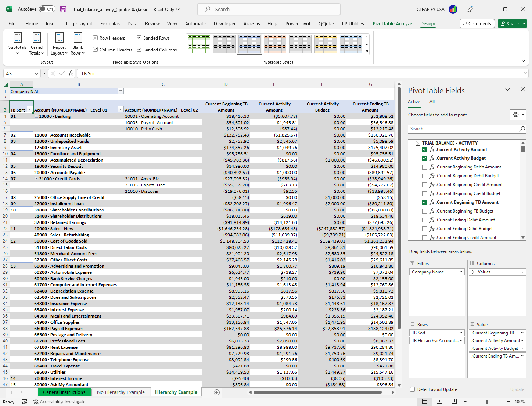
Task: Enable the Column Headers checkbox
Action: point(95,50)
